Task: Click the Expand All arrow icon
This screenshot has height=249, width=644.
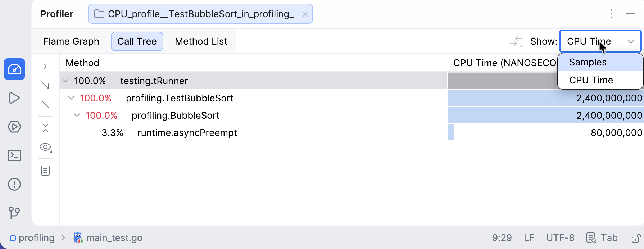Action: click(x=45, y=86)
